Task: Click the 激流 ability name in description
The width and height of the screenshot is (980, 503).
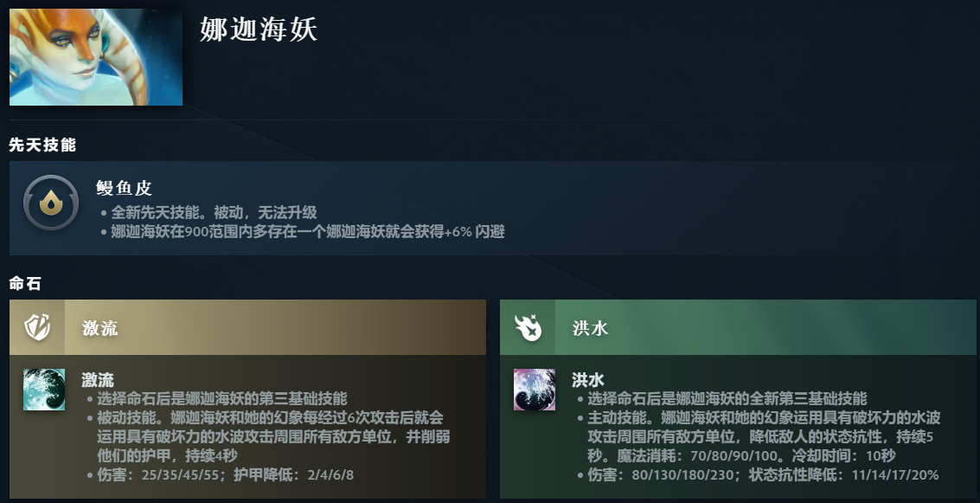Action: 98,380
